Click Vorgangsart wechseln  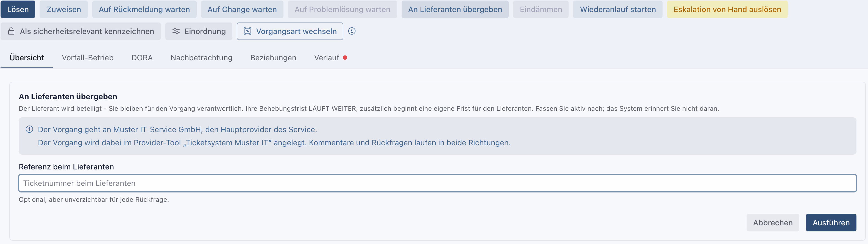pyautogui.click(x=290, y=31)
